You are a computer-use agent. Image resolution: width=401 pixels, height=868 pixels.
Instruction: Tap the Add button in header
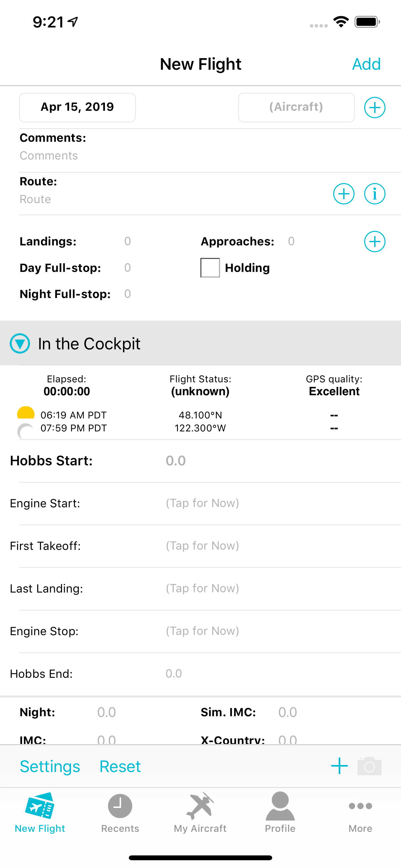[366, 64]
